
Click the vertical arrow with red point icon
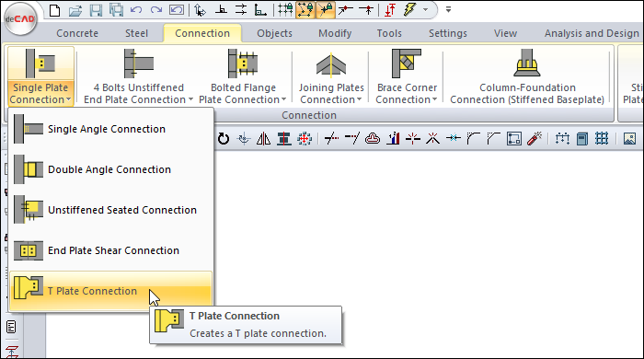pyautogui.click(x=366, y=10)
